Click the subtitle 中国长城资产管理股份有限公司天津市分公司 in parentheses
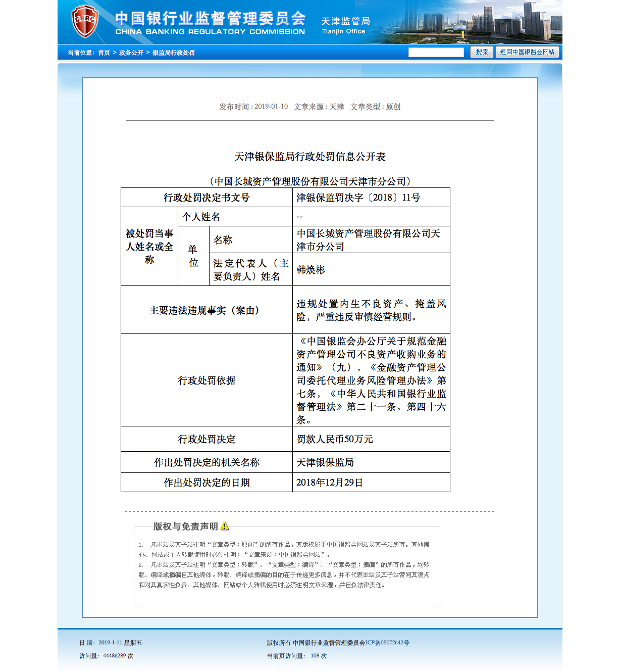The width and height of the screenshot is (620, 672). [310, 181]
